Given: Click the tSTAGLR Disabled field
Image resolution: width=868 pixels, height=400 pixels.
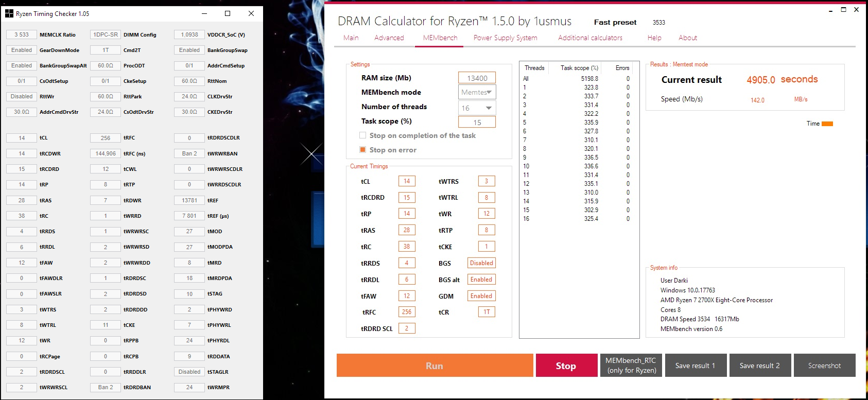Looking at the screenshot, I should tap(189, 372).
